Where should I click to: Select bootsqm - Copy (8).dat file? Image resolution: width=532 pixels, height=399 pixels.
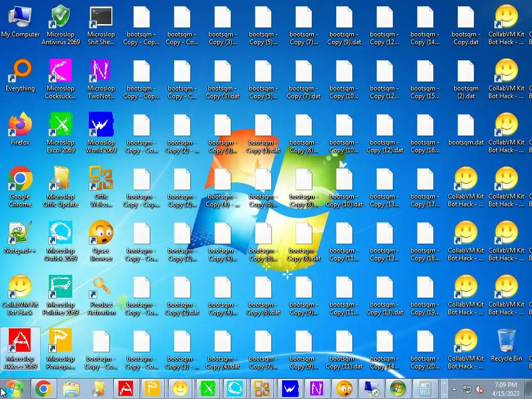303,241
